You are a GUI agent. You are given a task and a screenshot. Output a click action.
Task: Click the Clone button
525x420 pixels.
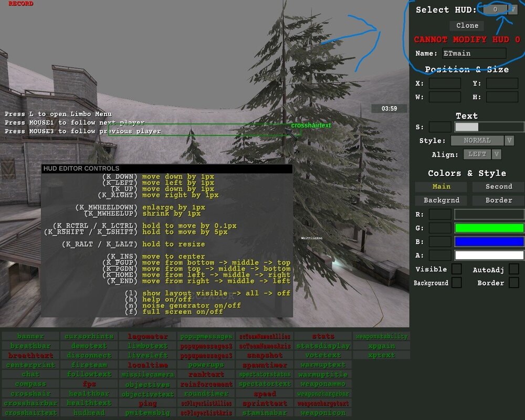pos(467,25)
